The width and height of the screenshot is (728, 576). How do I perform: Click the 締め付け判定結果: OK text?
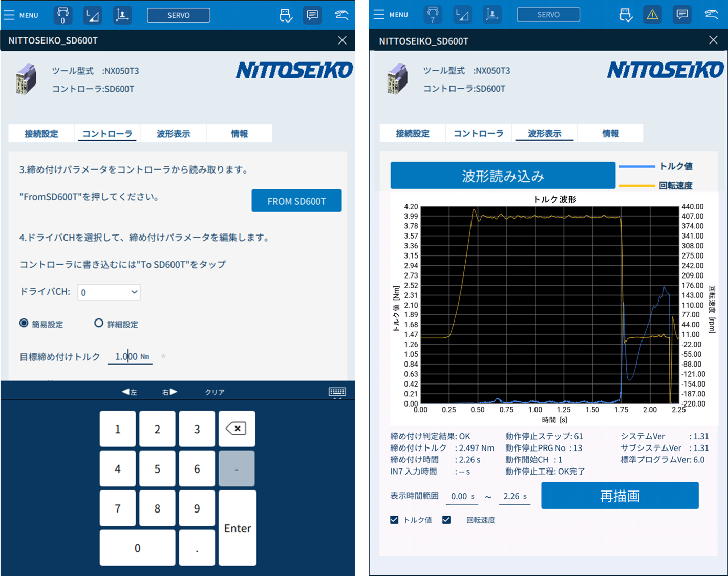pos(430,436)
